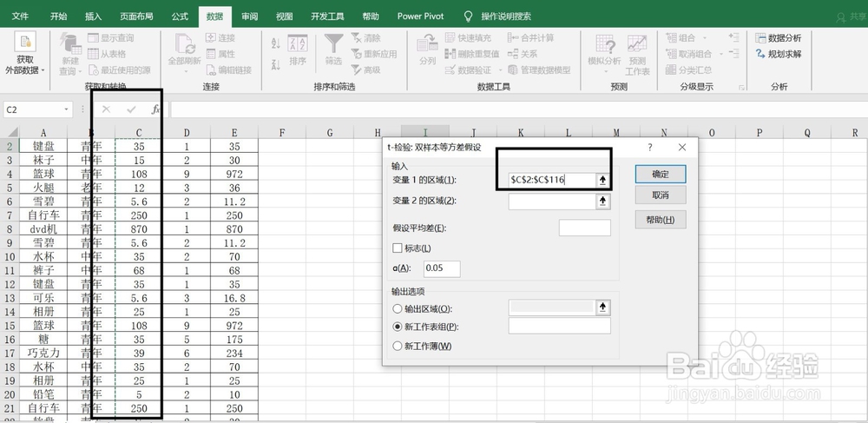Viewport: 868px width, 423px height.
Task: Select the 输出区域(O) radio button
Action: point(397,309)
